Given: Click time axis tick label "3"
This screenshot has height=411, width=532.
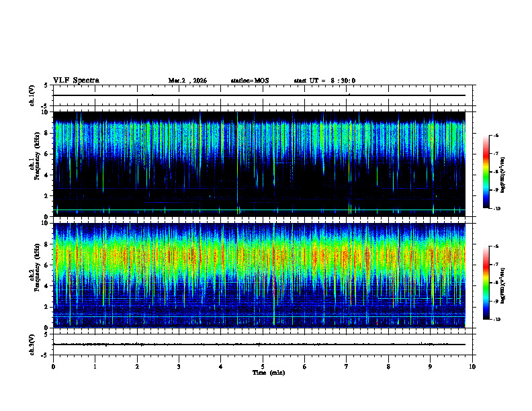Looking at the screenshot, I should pos(179,367).
